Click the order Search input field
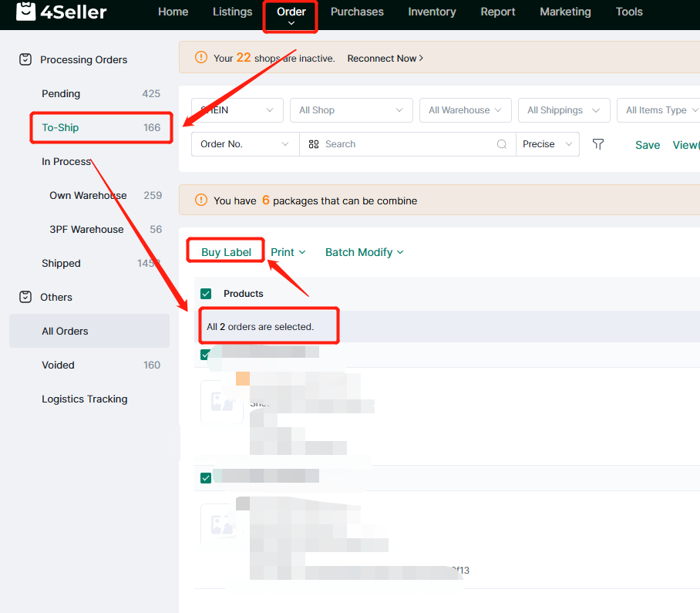 tap(405, 144)
